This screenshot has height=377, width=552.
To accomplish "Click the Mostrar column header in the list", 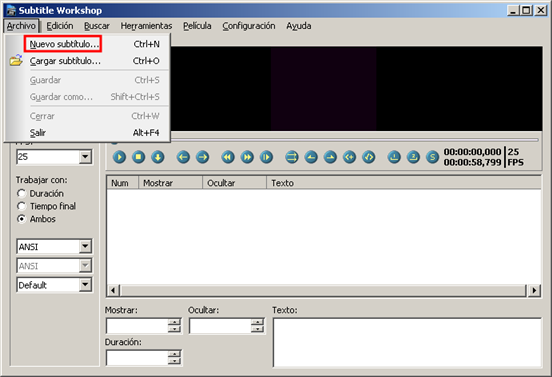I will pos(171,183).
